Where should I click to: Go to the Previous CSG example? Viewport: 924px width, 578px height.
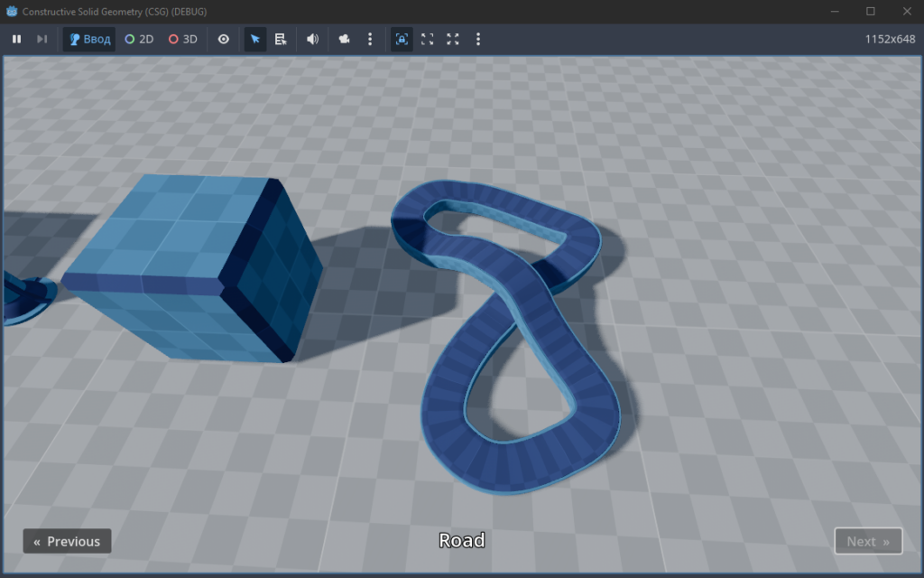(x=67, y=541)
